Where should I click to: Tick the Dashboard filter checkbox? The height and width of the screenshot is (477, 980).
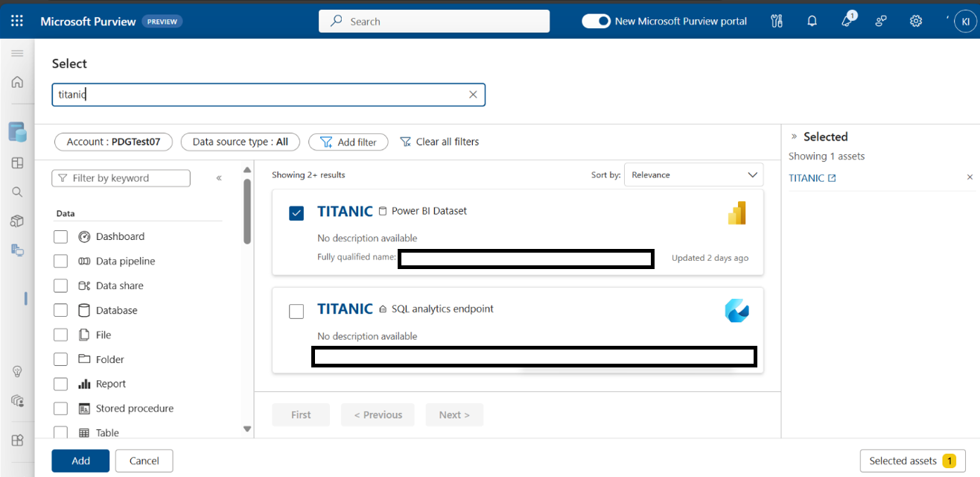pyautogui.click(x=61, y=237)
